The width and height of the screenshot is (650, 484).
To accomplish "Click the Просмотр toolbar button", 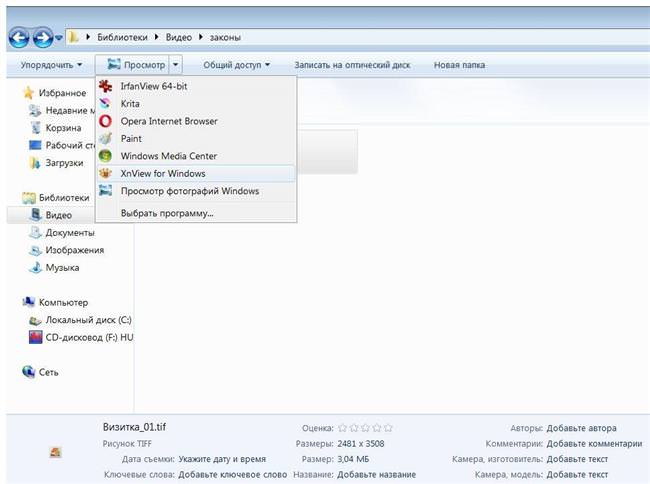I will pyautogui.click(x=132, y=65).
